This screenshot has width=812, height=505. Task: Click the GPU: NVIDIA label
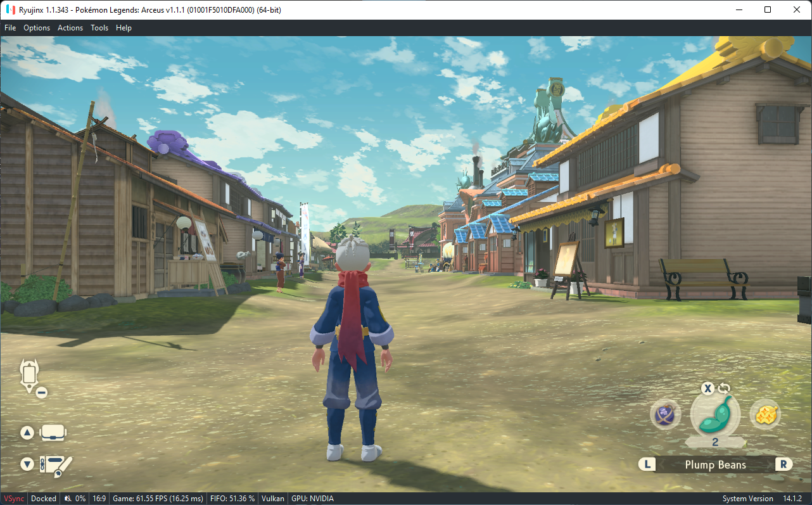(x=312, y=499)
